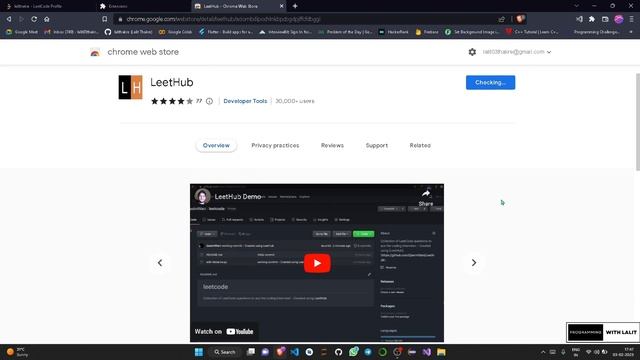Image resolution: width=640 pixels, height=360 pixels.
Task: Open the Developer Tools category link
Action: [x=245, y=101]
